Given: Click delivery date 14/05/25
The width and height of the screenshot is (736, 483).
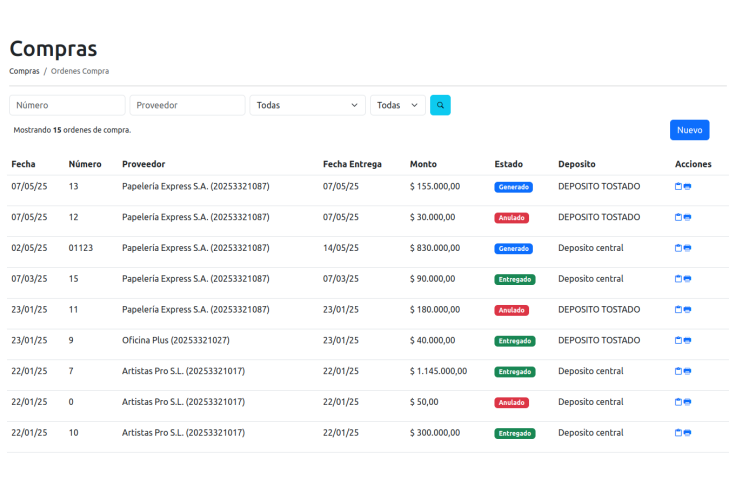Looking at the screenshot, I should [341, 248].
